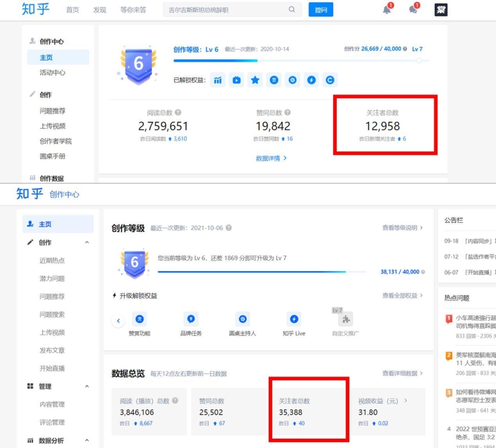Open 发布文章 in lower sidebar
Screen dimensions: 496x448
coord(52,350)
